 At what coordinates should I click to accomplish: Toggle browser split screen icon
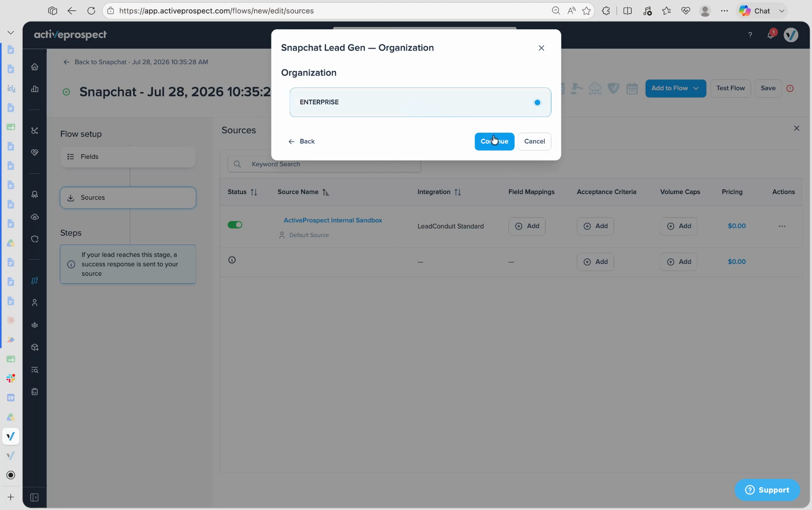click(627, 11)
